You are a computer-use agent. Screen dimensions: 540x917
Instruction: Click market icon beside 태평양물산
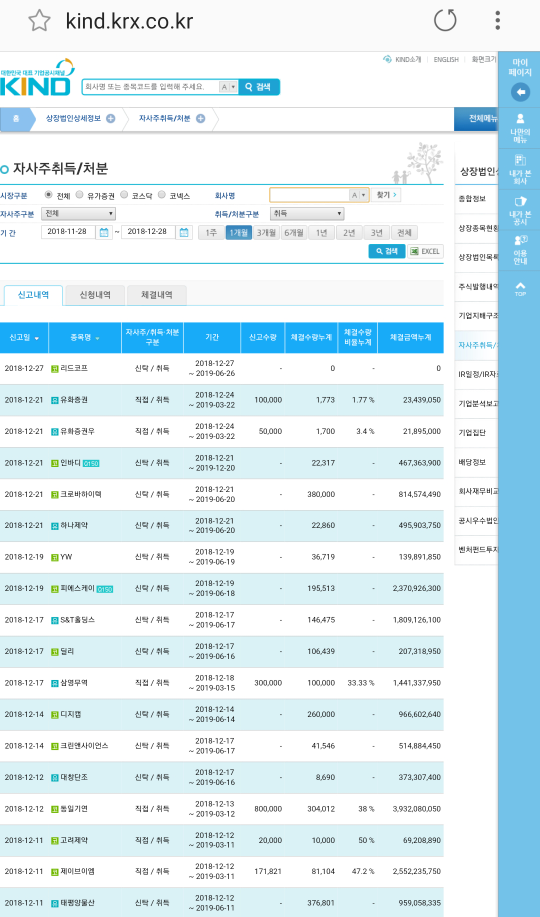click(55, 903)
